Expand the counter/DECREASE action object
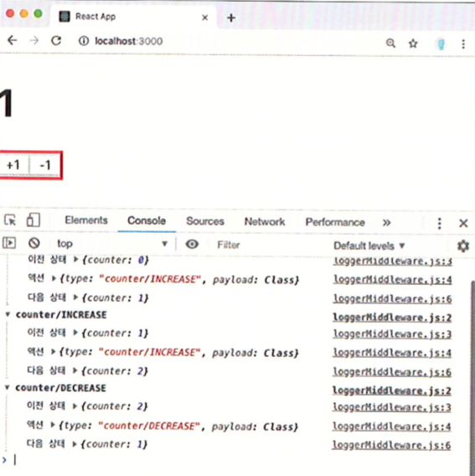This screenshot has width=475, height=476. coord(53,426)
